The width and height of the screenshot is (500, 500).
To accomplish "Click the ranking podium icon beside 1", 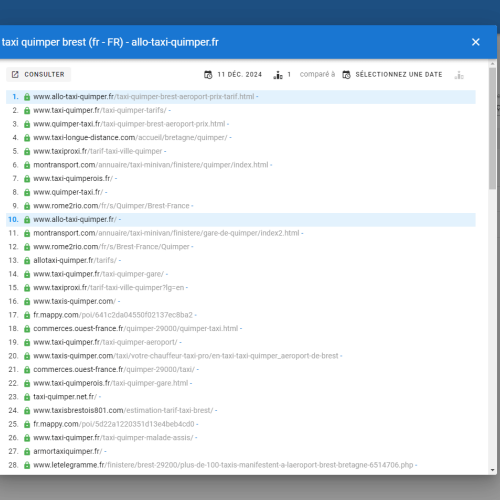I will 278,75.
